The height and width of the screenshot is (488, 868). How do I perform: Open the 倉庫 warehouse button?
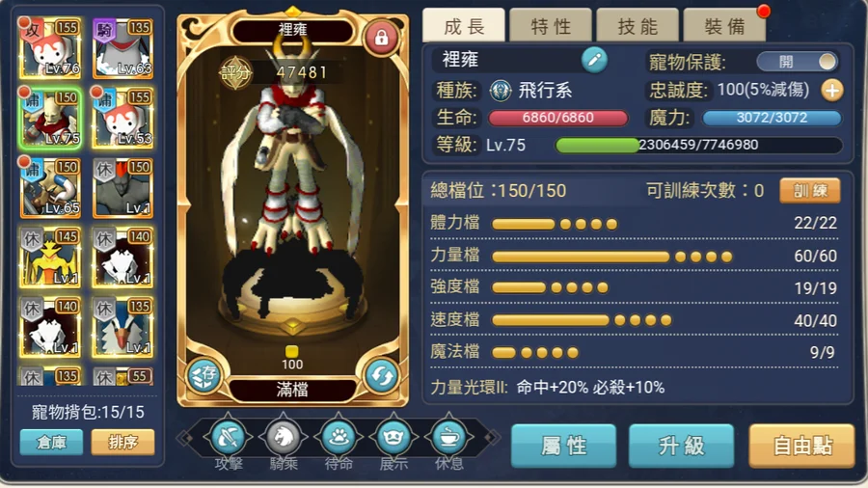click(x=51, y=442)
